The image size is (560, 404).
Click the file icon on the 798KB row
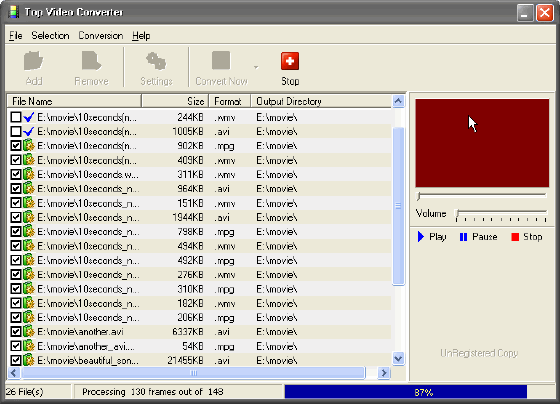tap(29, 231)
